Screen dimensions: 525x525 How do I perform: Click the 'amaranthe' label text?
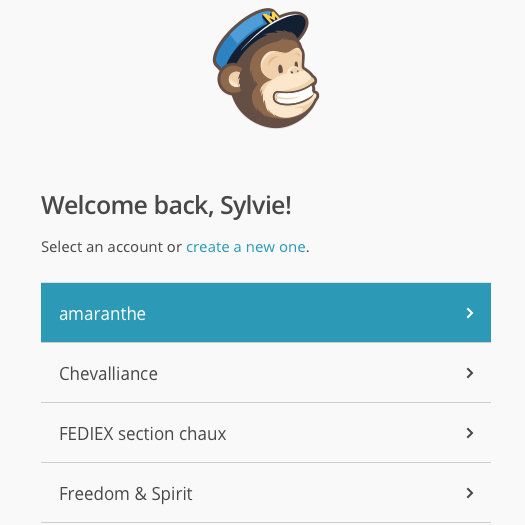102,314
